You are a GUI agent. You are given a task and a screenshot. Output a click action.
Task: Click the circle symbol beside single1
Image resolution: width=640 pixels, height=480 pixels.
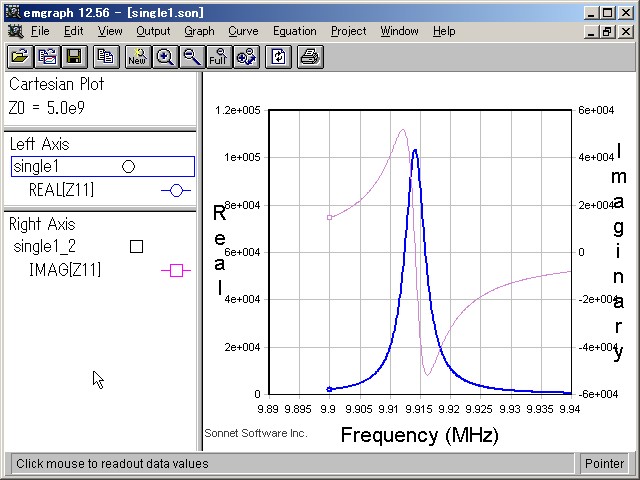coord(129,167)
